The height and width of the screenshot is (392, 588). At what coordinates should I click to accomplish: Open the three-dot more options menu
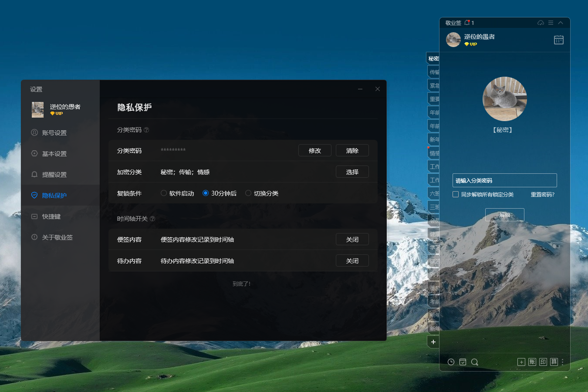[562, 362]
